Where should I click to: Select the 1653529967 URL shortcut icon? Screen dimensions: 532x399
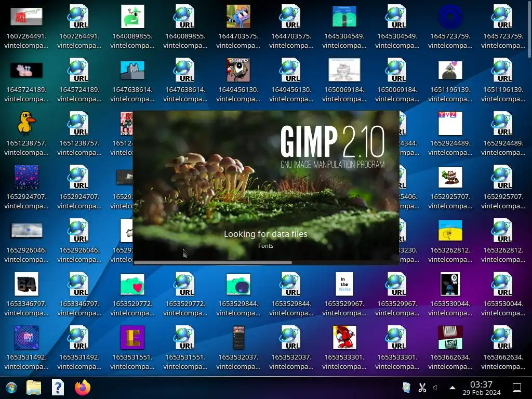[x=396, y=284]
